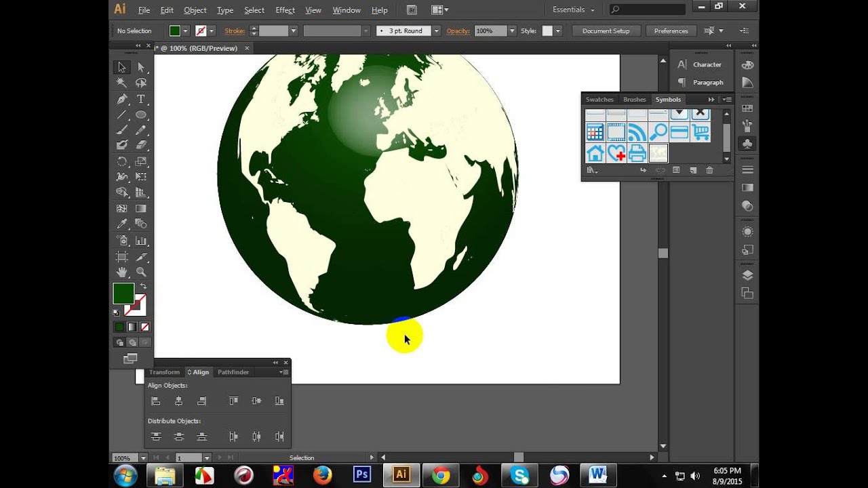Select the Eraser tool

point(141,144)
